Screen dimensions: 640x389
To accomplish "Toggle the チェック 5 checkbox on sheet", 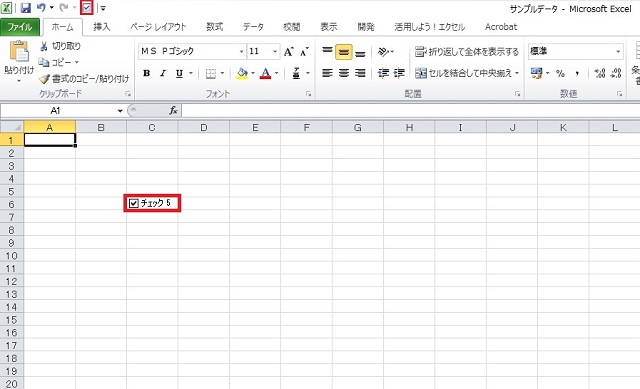I will pos(133,203).
